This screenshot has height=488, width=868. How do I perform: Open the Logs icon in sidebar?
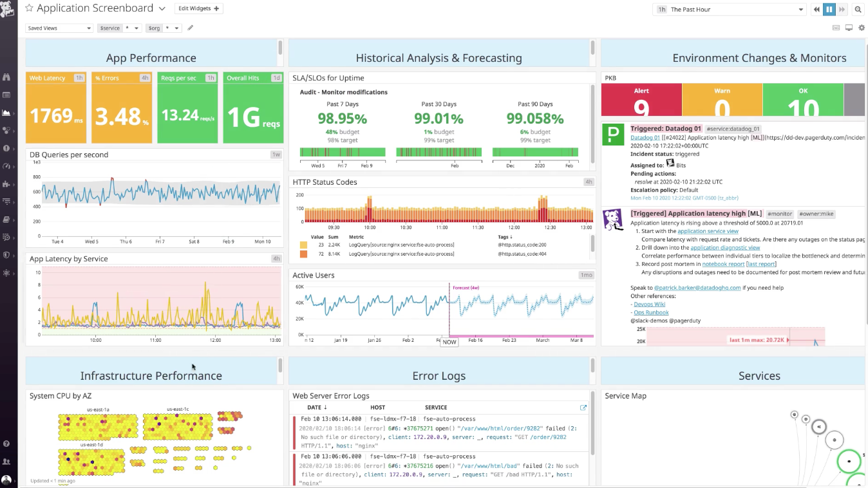click(x=6, y=237)
